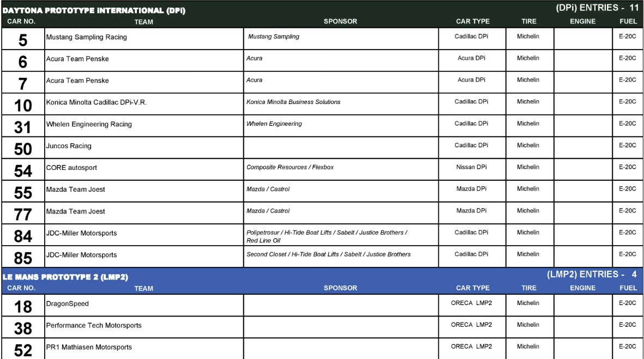
Task: Click team "PR1 Mathiasen Motorsports"
Action: pyautogui.click(x=89, y=347)
